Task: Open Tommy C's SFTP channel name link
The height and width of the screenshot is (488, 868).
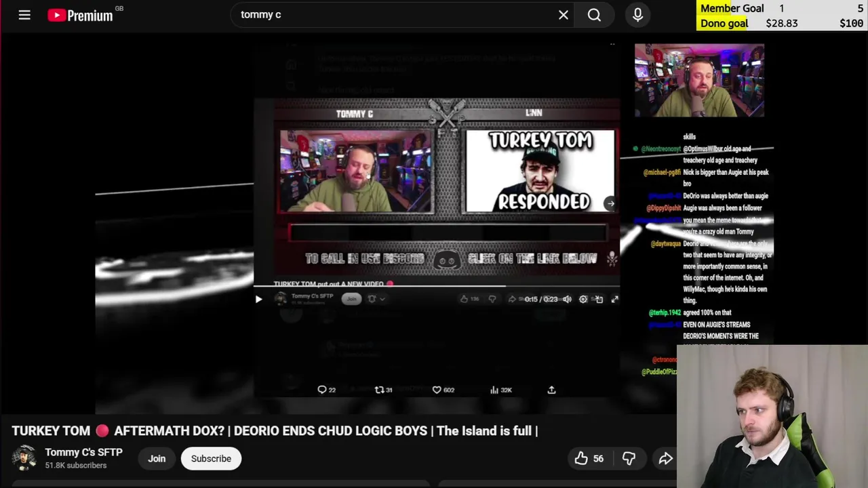Action: point(83,452)
